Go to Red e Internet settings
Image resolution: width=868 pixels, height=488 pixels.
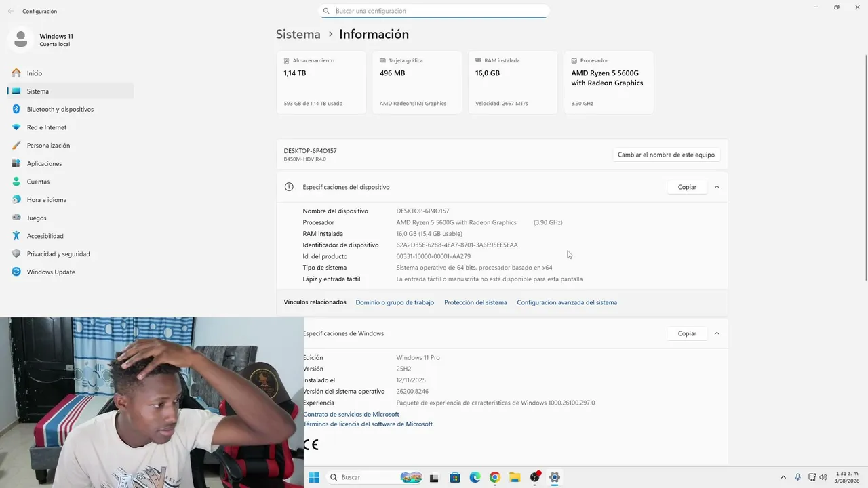point(71,127)
